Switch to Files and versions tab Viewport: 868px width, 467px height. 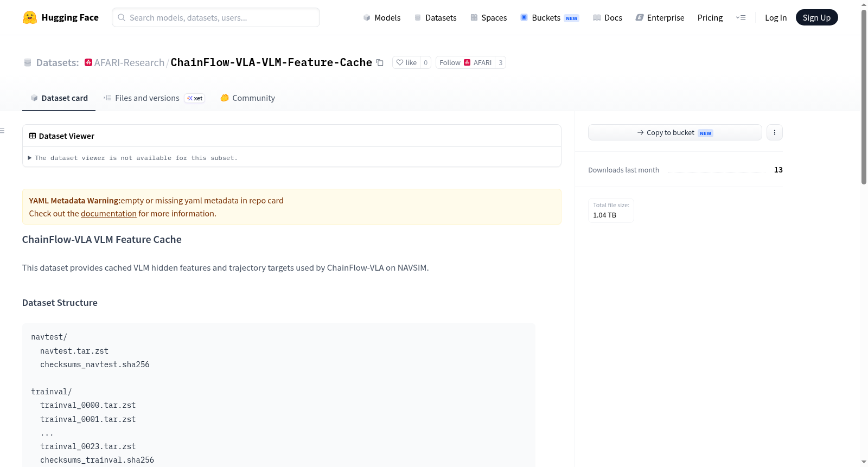(x=154, y=98)
